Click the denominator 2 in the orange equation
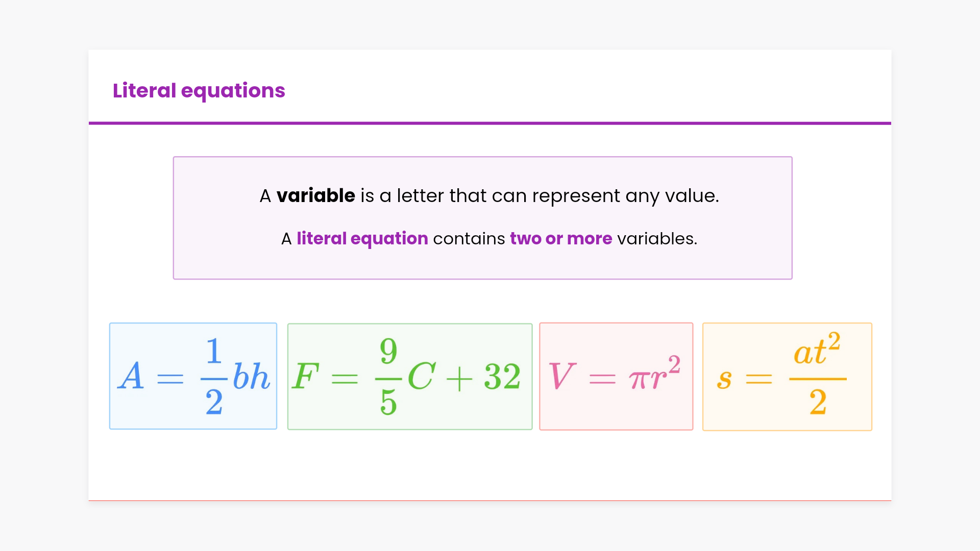This screenshot has height=551, width=980. point(818,402)
